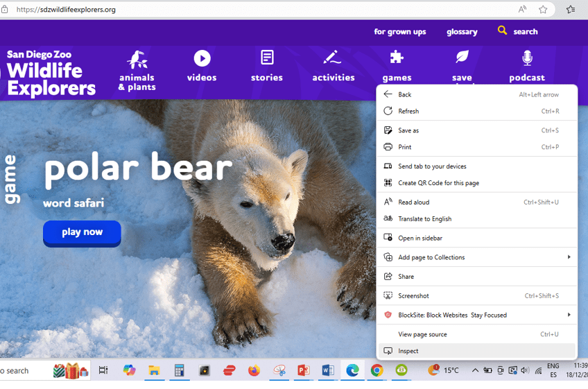
Task: Open the activities pencil icon
Action: 333,58
